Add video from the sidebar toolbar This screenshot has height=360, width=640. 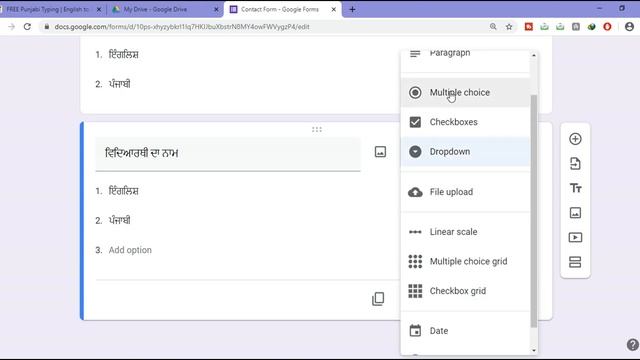(x=575, y=238)
